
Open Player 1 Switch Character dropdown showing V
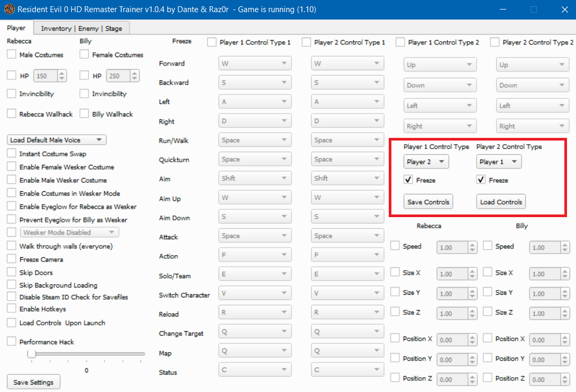(x=255, y=293)
